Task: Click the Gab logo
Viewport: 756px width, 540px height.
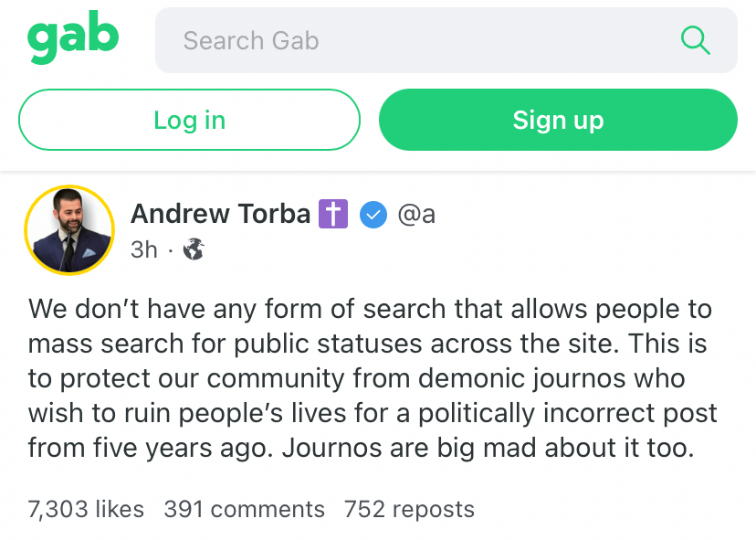Action: [73, 37]
